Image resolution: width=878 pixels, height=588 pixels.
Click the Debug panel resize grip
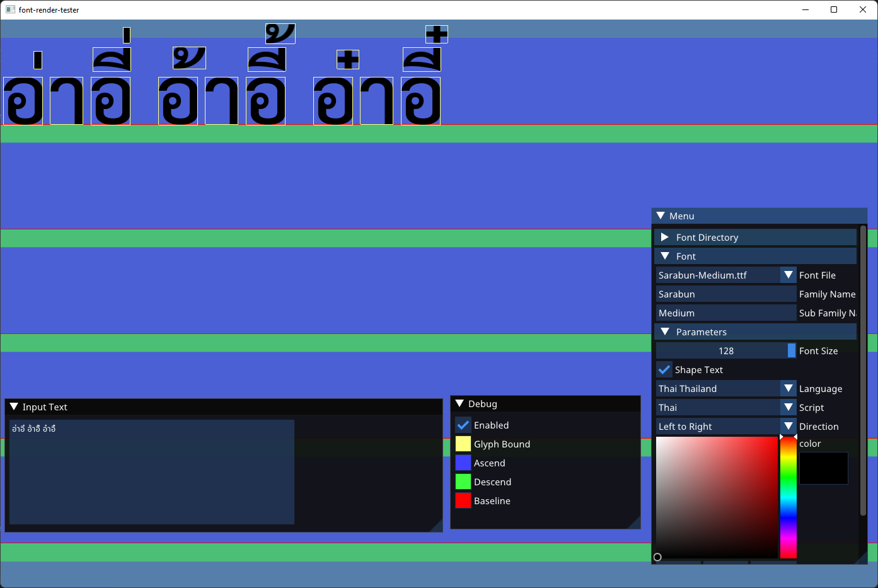(635, 524)
